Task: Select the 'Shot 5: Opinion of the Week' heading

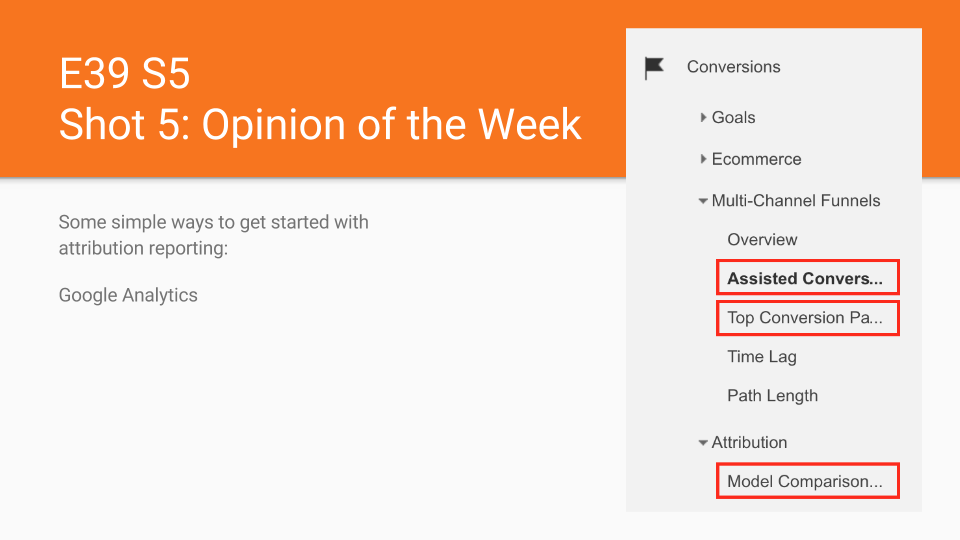Action: click(320, 124)
